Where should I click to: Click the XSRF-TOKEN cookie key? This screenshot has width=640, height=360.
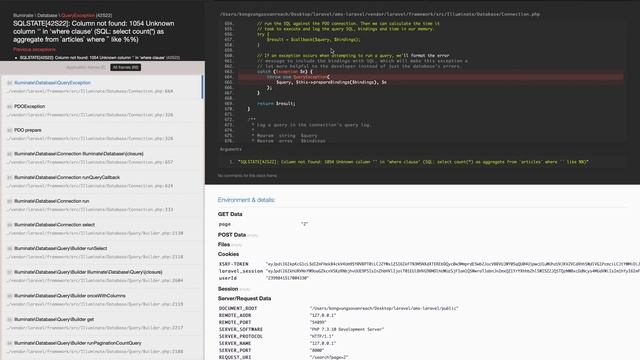click(233, 264)
